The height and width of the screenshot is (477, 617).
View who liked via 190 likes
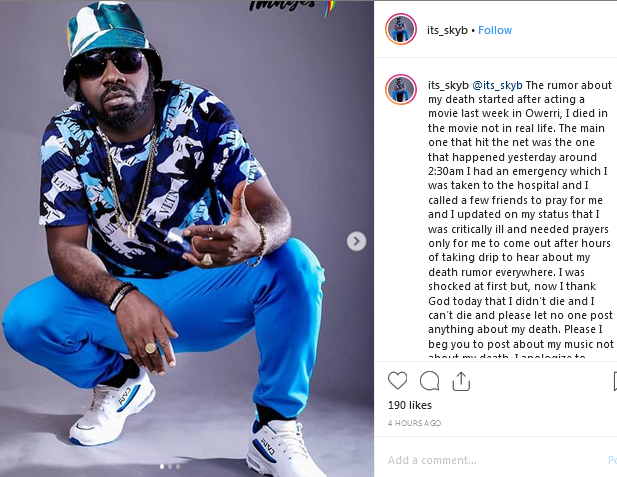tap(410, 405)
